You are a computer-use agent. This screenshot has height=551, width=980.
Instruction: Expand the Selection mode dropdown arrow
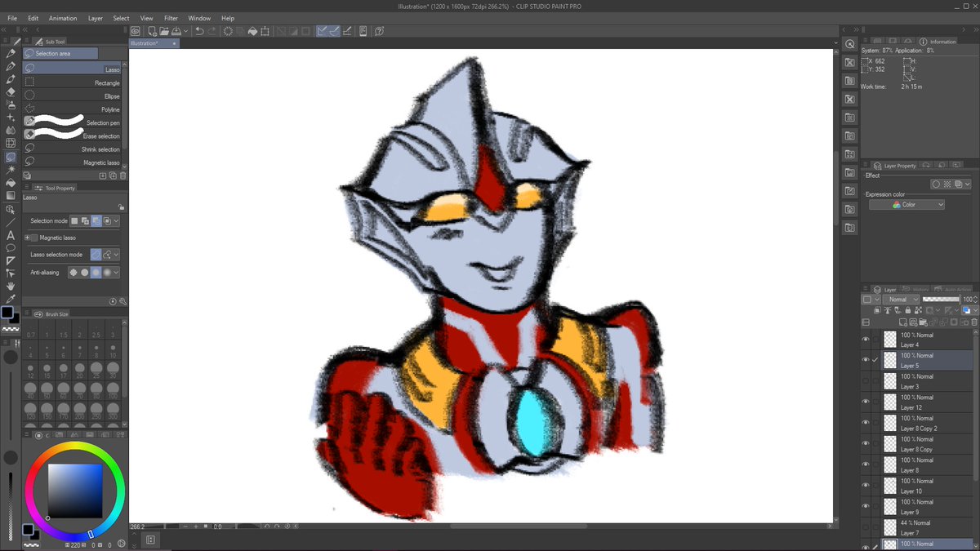point(117,221)
